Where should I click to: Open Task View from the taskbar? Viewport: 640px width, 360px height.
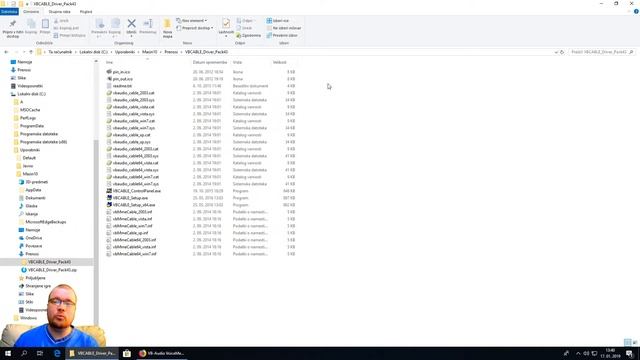(x=40, y=353)
